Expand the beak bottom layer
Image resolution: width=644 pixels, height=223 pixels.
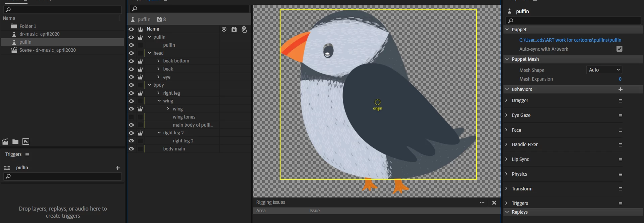158,61
